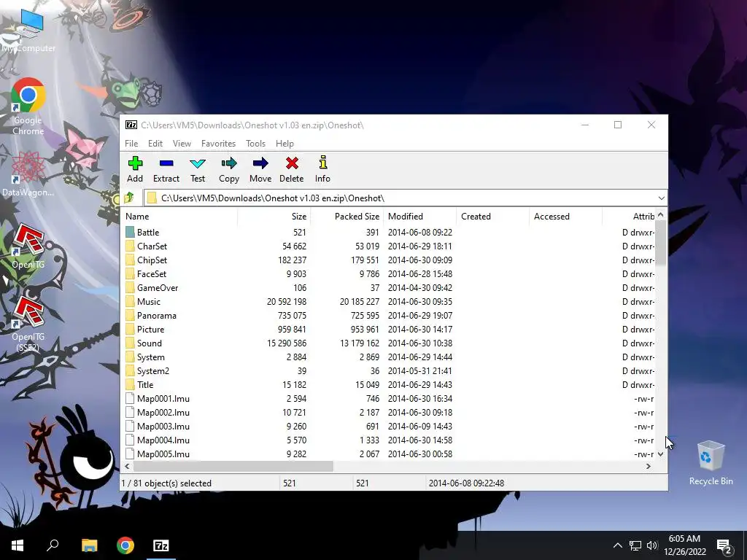747x560 pixels.
Task: Click the scroll right arrow
Action: (x=649, y=466)
